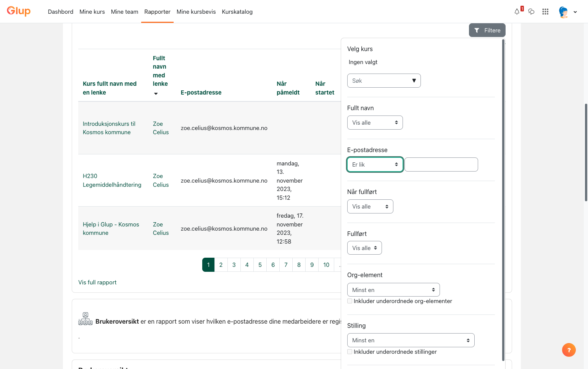588x369 pixels.
Task: Open the Glup home logo
Action: [x=19, y=11]
